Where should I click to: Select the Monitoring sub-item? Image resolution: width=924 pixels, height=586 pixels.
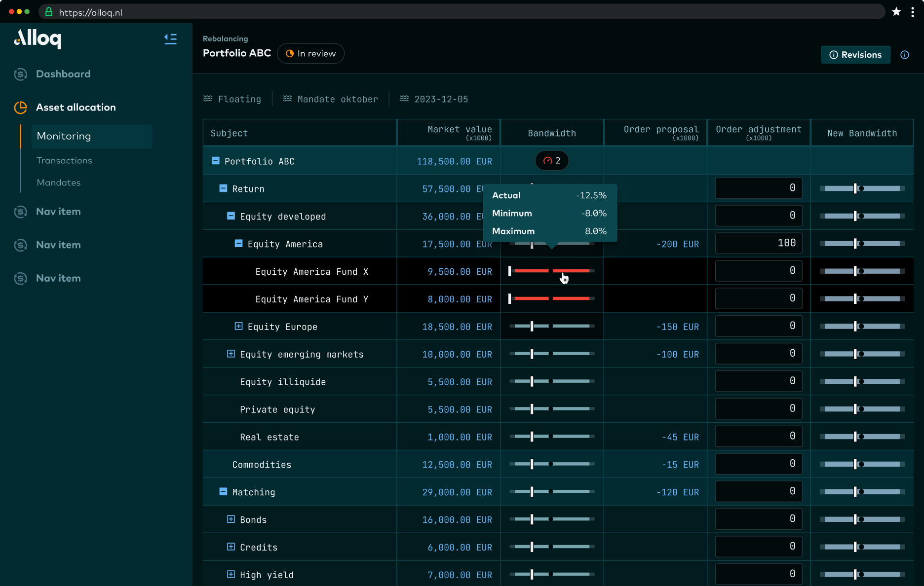point(92,136)
